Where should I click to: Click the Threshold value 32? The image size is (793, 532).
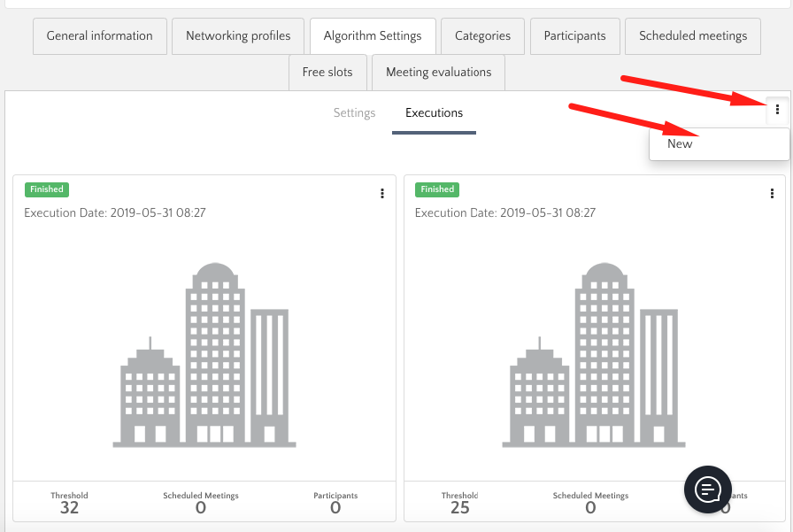[x=69, y=508]
